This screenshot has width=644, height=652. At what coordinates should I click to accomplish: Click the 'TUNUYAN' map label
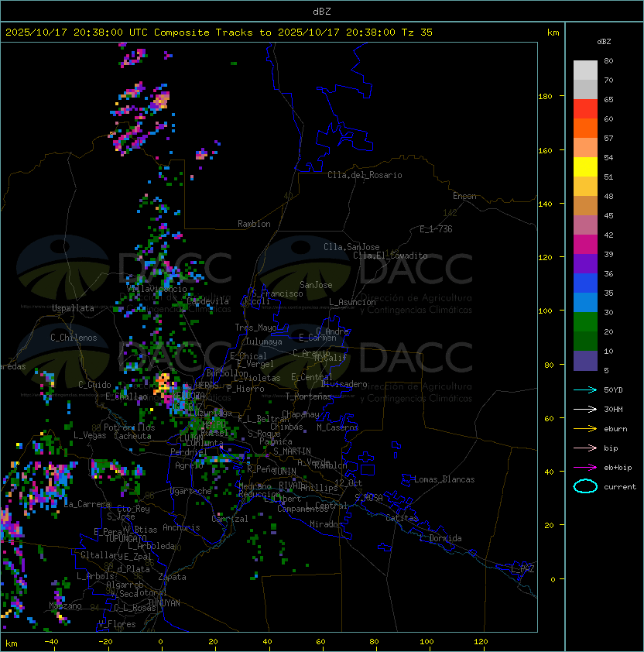coord(164,603)
